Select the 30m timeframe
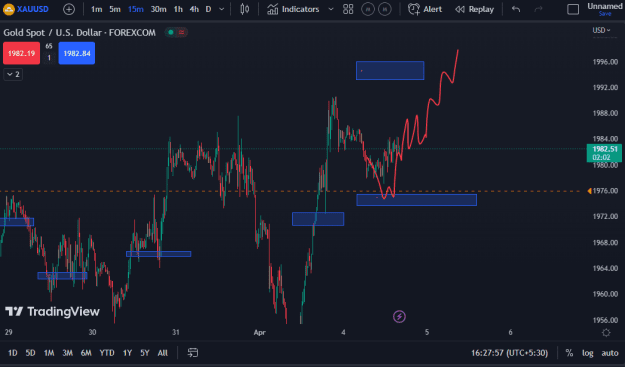Screen dimensions: 625x367 [158, 9]
